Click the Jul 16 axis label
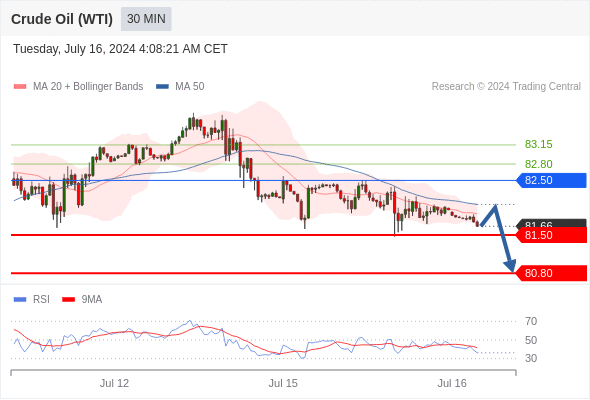 pyautogui.click(x=452, y=383)
